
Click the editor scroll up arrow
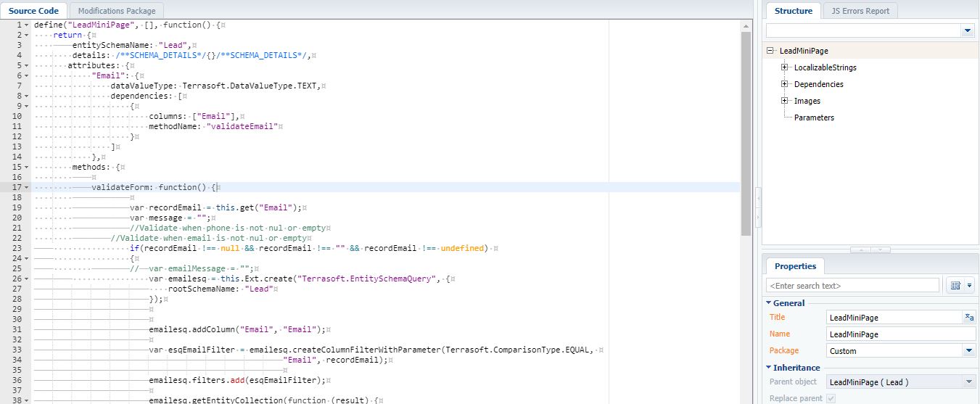tap(746, 26)
